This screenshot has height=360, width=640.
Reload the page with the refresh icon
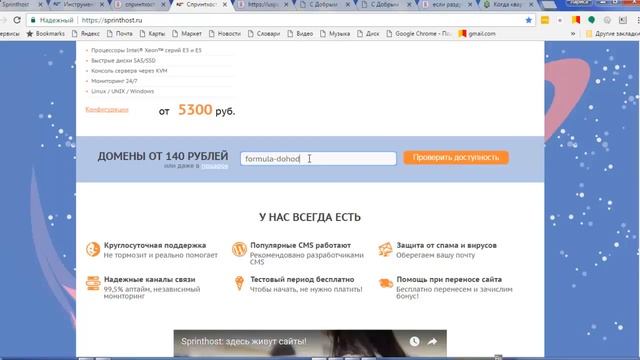point(17,20)
